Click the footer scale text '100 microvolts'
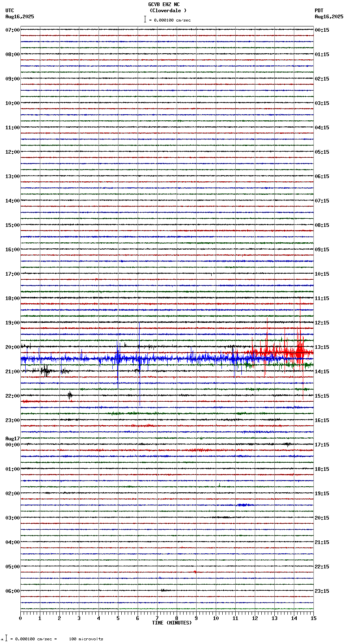Viewport: 346px width, 644px height. (86, 639)
